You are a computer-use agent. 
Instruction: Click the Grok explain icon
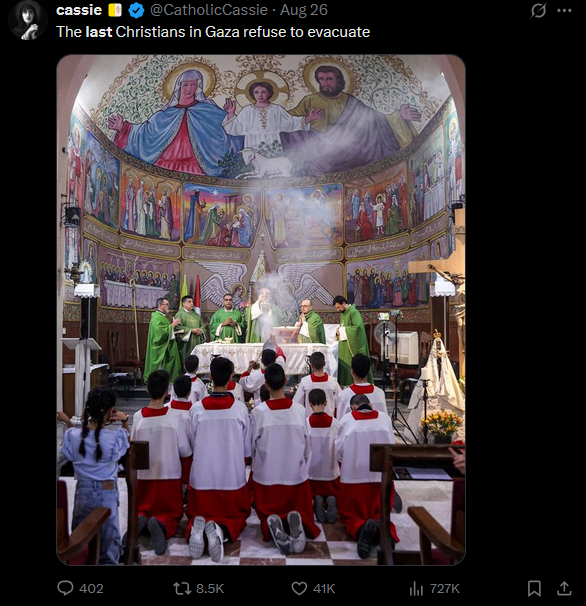click(x=538, y=10)
